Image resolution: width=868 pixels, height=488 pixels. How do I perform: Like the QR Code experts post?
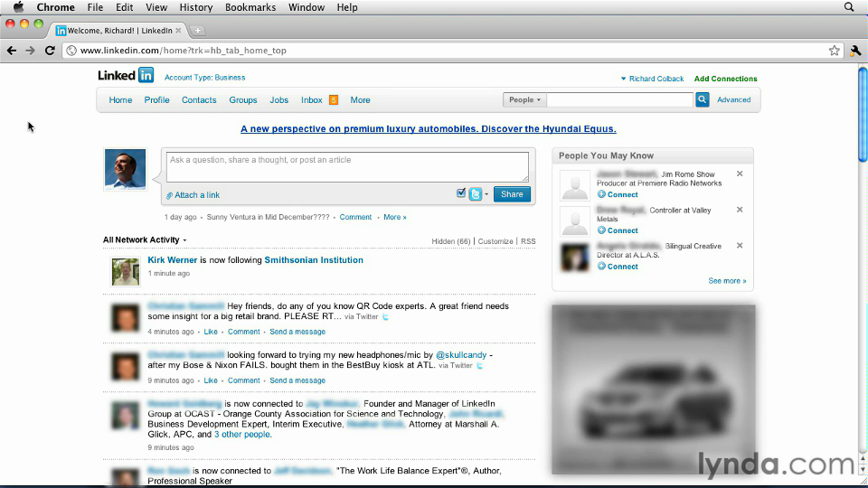click(211, 332)
